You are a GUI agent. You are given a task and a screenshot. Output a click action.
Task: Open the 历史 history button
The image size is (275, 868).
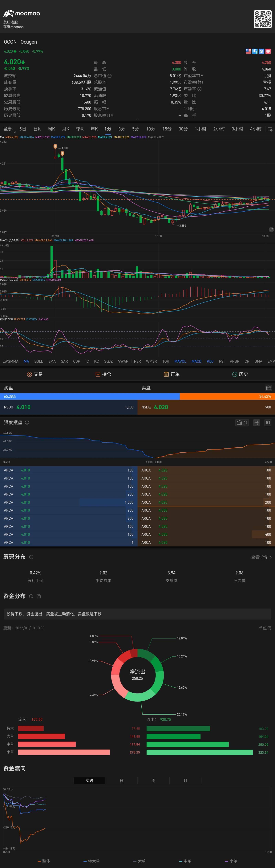[x=240, y=374]
